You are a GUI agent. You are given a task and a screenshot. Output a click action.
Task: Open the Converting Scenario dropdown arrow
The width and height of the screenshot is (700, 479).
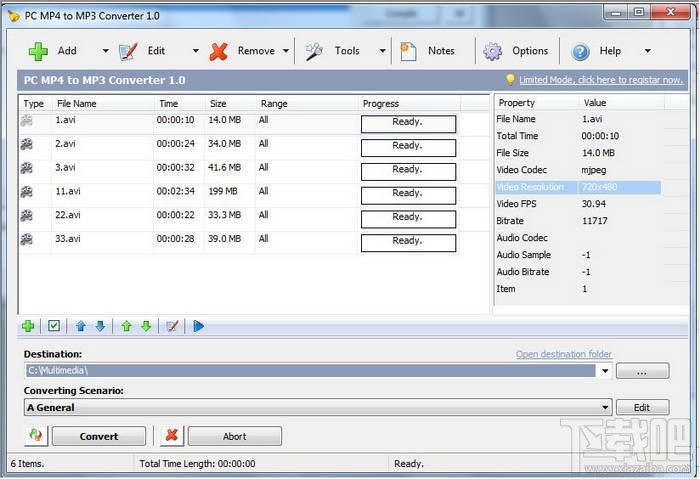click(x=605, y=407)
